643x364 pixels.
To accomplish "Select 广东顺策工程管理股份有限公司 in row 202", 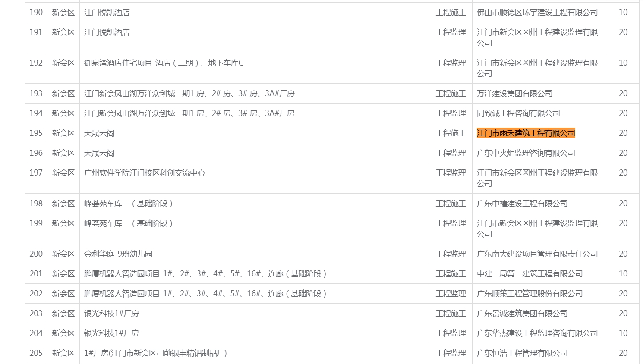I will [530, 294].
